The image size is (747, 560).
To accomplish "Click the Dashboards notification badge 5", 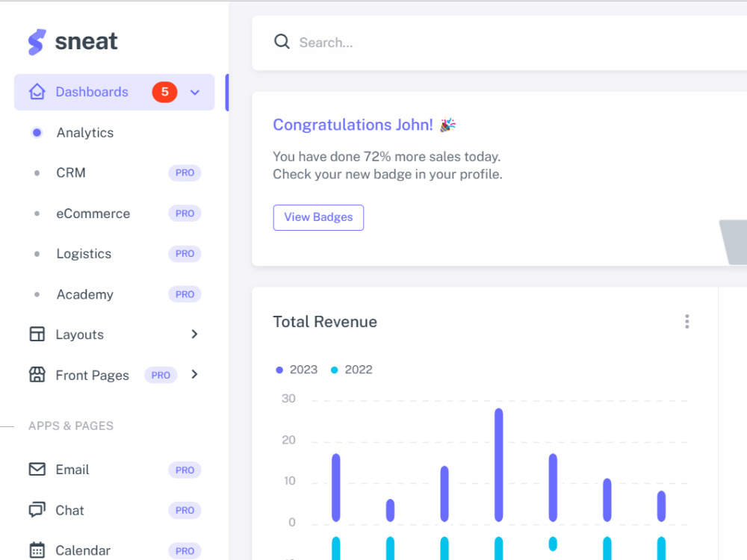I will [x=165, y=92].
